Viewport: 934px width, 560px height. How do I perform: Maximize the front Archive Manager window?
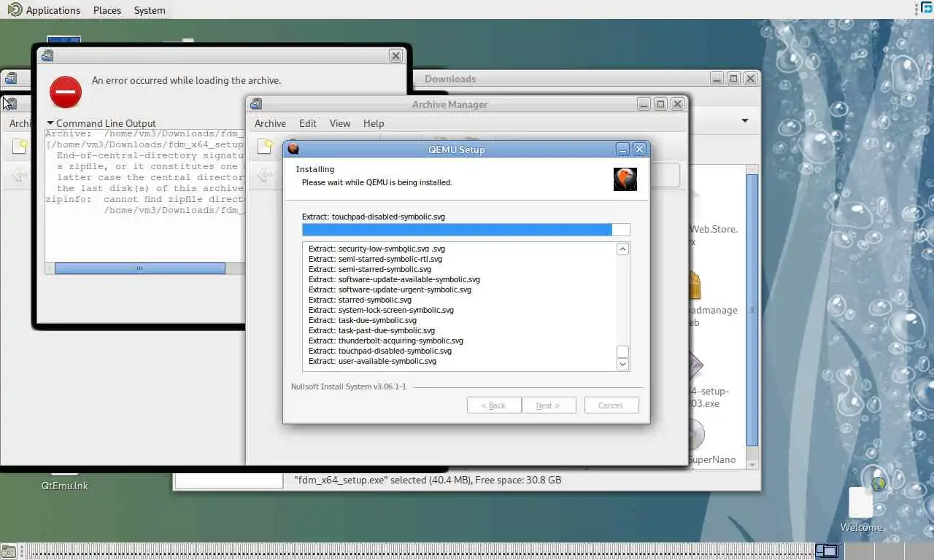[x=660, y=104]
